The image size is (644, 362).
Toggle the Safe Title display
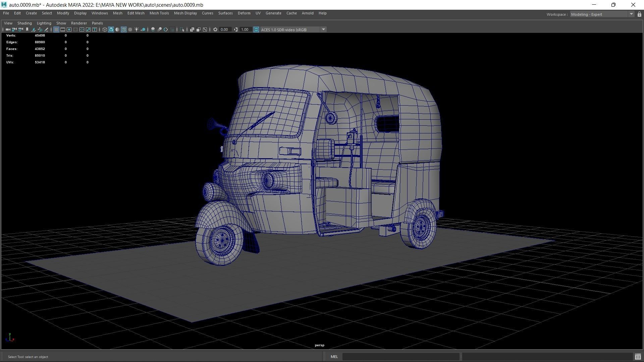[x=95, y=29]
